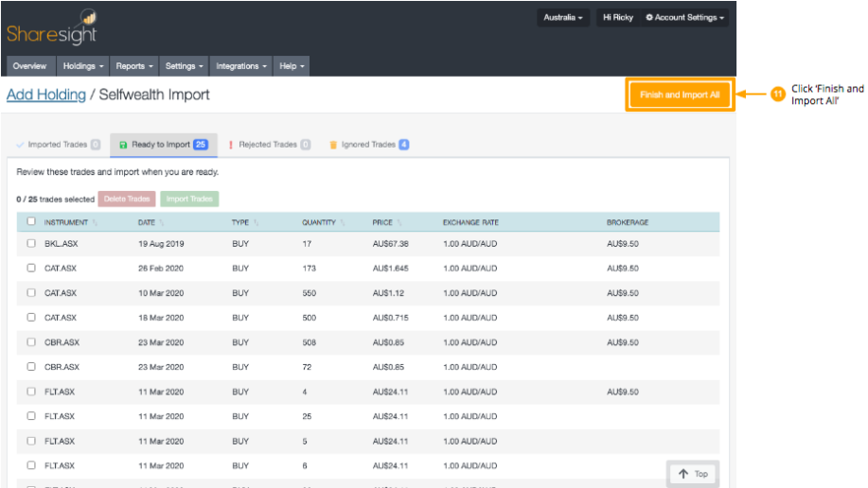The width and height of the screenshot is (868, 488).
Task: Expand the Help menu
Action: click(x=292, y=66)
